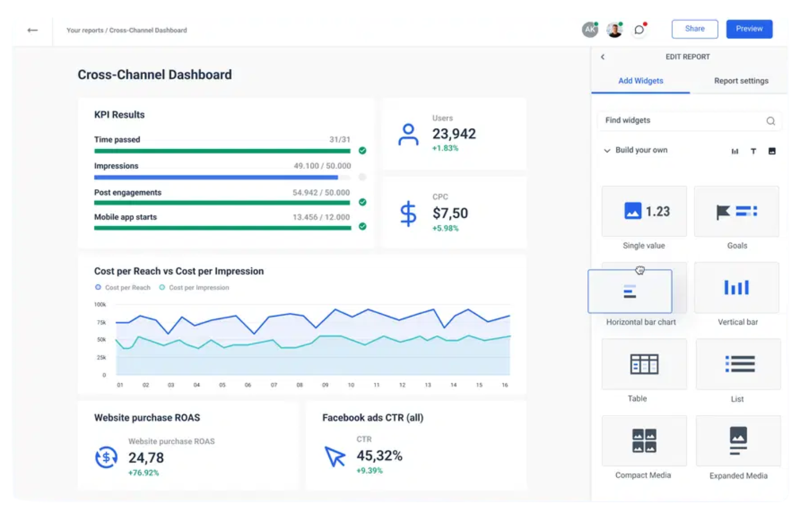Click the Preview button
Image resolution: width=798 pixels, height=532 pixels.
[749, 29]
